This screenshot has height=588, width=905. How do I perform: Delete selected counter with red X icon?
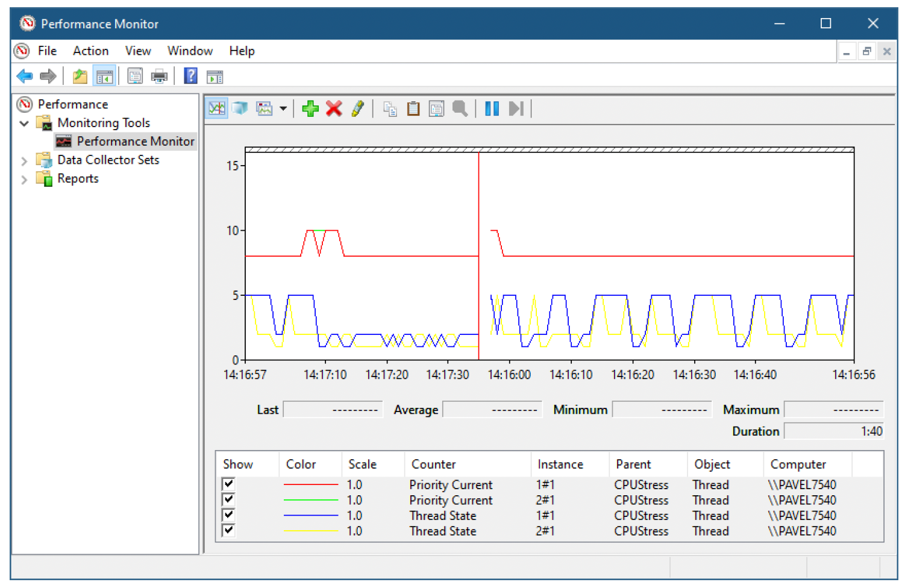pyautogui.click(x=334, y=108)
